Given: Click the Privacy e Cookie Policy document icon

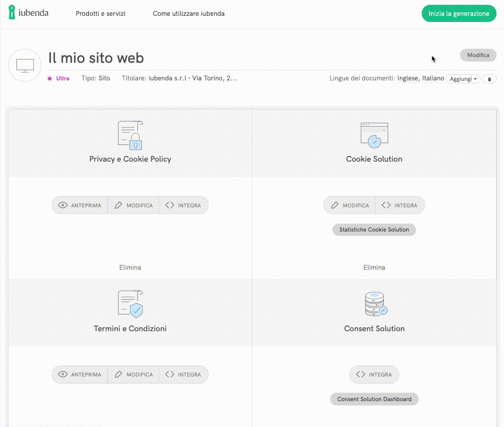Looking at the screenshot, I should pyautogui.click(x=130, y=135).
